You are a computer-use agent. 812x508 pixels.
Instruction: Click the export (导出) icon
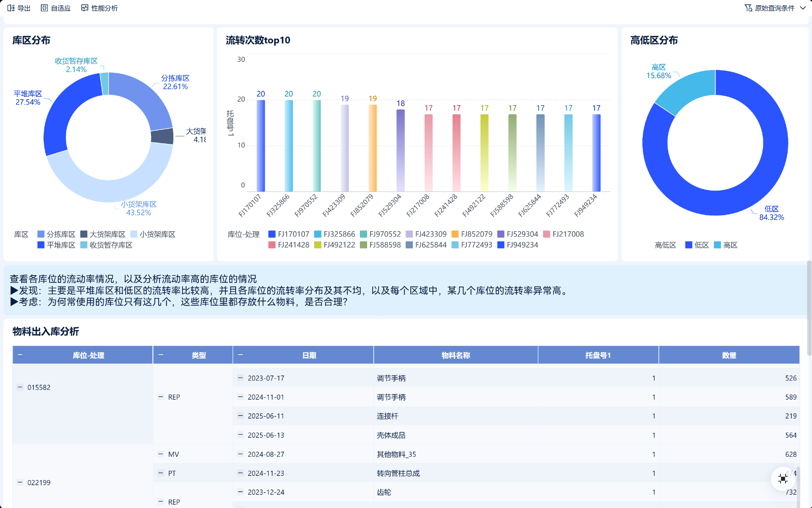(11, 8)
